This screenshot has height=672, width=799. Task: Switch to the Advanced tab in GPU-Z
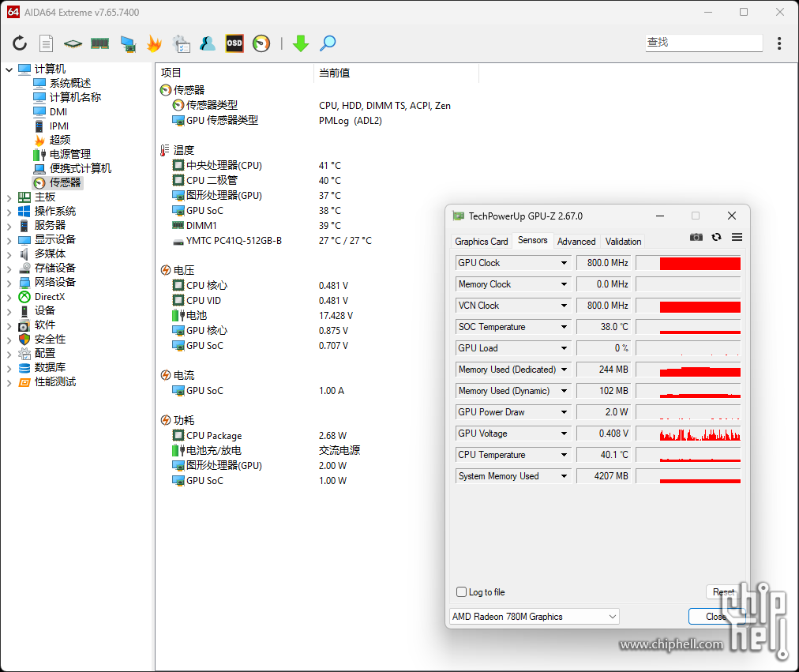576,242
